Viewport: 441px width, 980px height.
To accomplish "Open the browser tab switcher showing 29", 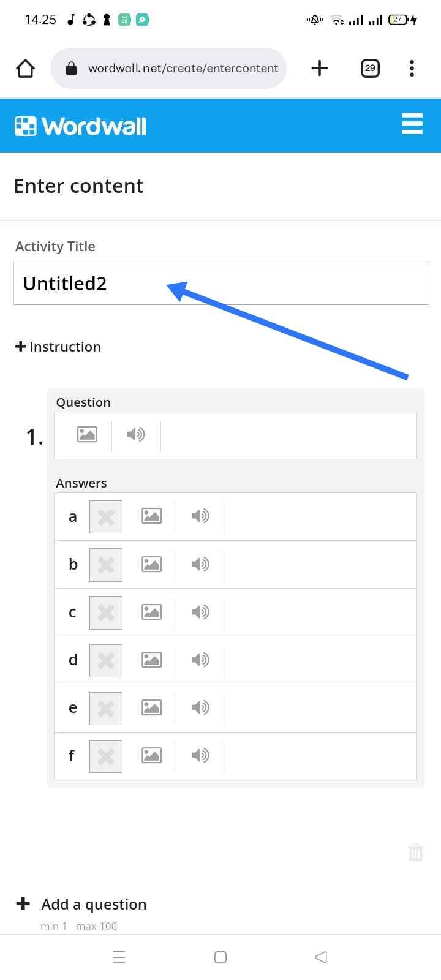I will pos(370,68).
